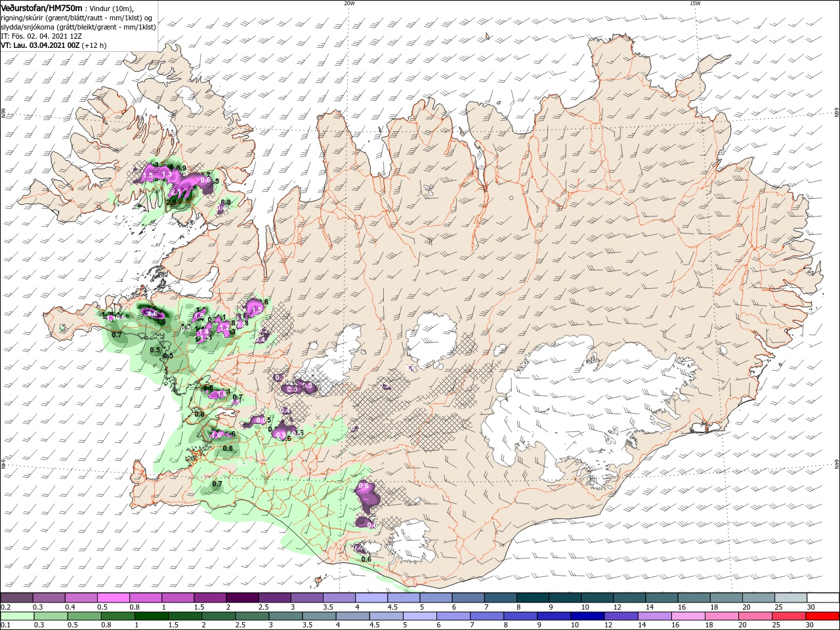
Task: Click the bright pink 0.5 swatch in top legend row
Action: (x=113, y=598)
